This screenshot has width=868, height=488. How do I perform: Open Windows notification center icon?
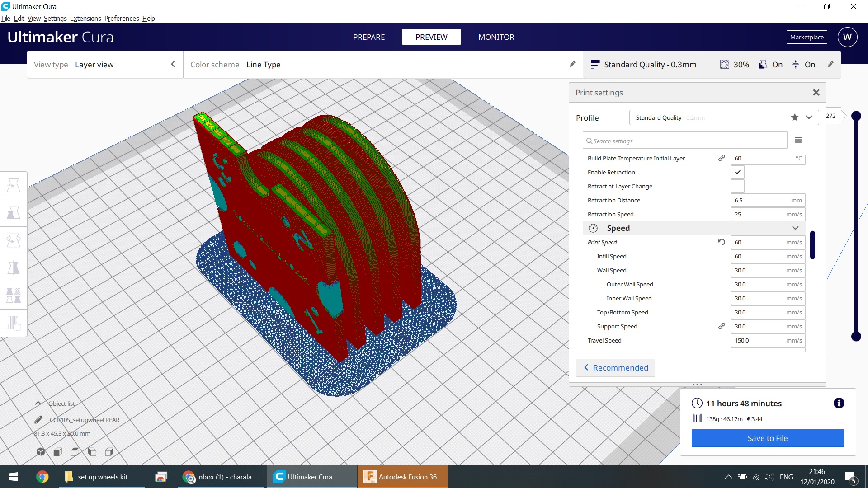pyautogui.click(x=850, y=477)
